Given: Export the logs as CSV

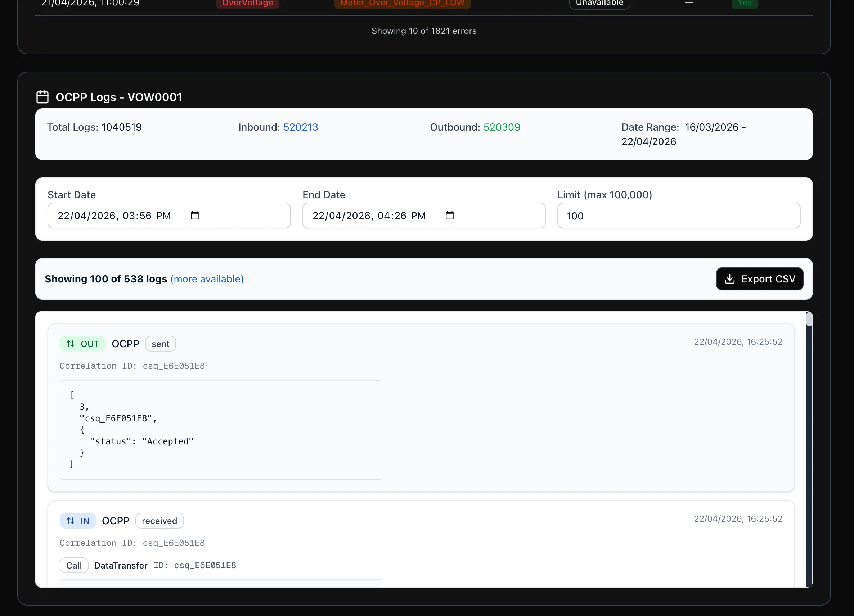Looking at the screenshot, I should (x=759, y=279).
